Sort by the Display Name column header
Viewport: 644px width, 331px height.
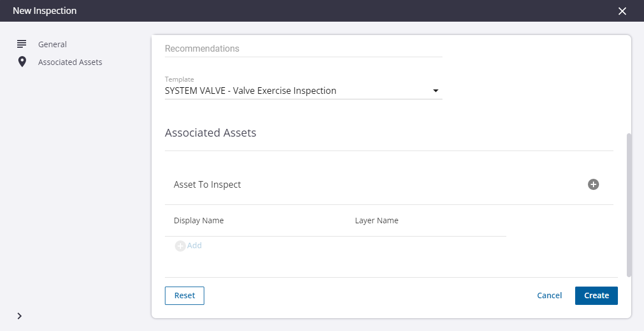click(x=199, y=220)
